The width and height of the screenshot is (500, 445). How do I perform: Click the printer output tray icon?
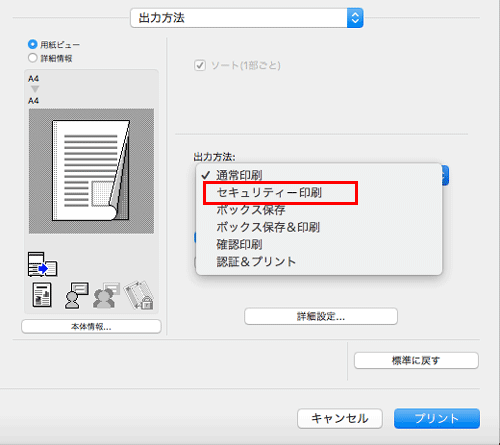pyautogui.click(x=42, y=264)
